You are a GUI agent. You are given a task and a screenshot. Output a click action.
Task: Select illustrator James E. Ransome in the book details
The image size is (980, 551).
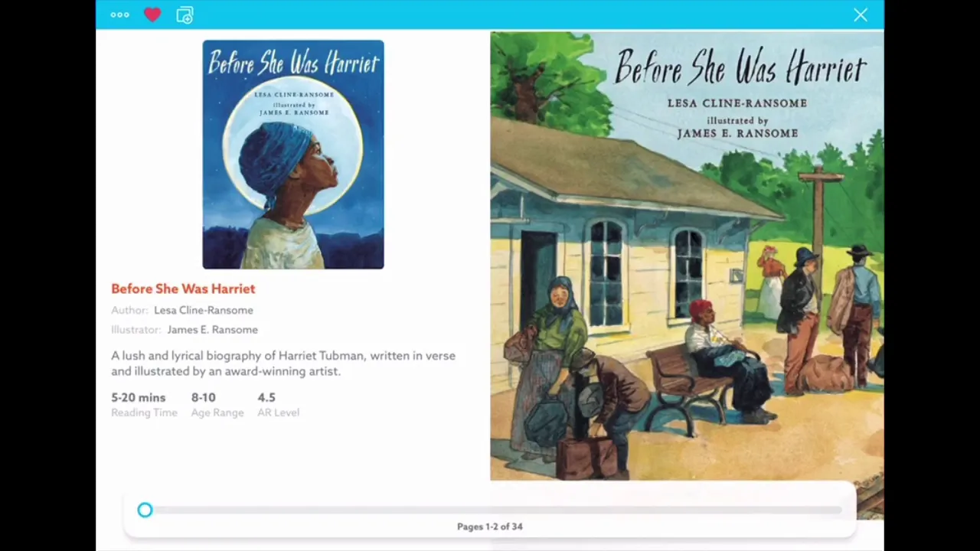pyautogui.click(x=213, y=330)
